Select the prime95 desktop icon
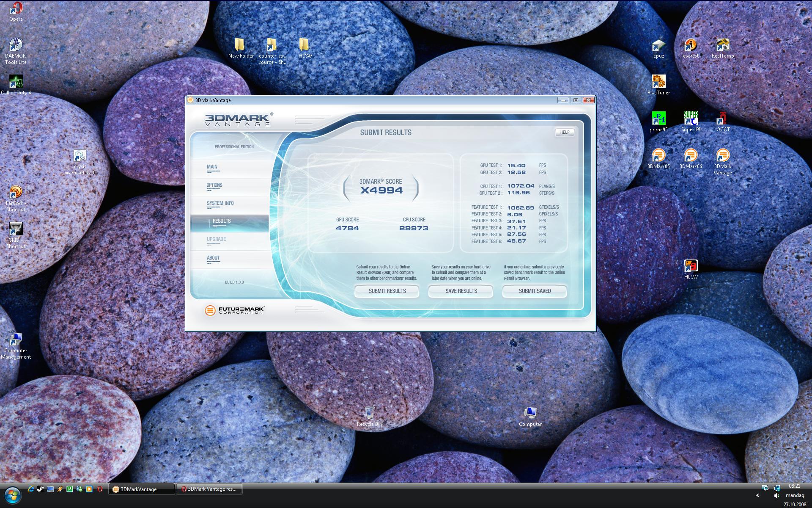812x508 pixels. tap(658, 121)
